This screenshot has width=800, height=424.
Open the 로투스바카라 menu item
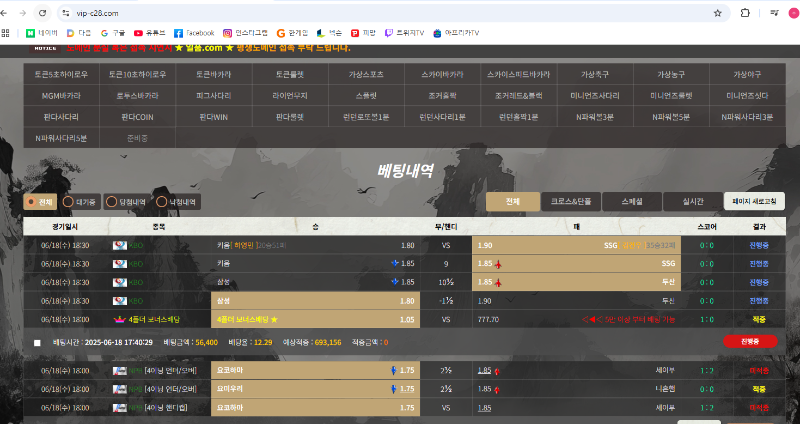point(137,95)
